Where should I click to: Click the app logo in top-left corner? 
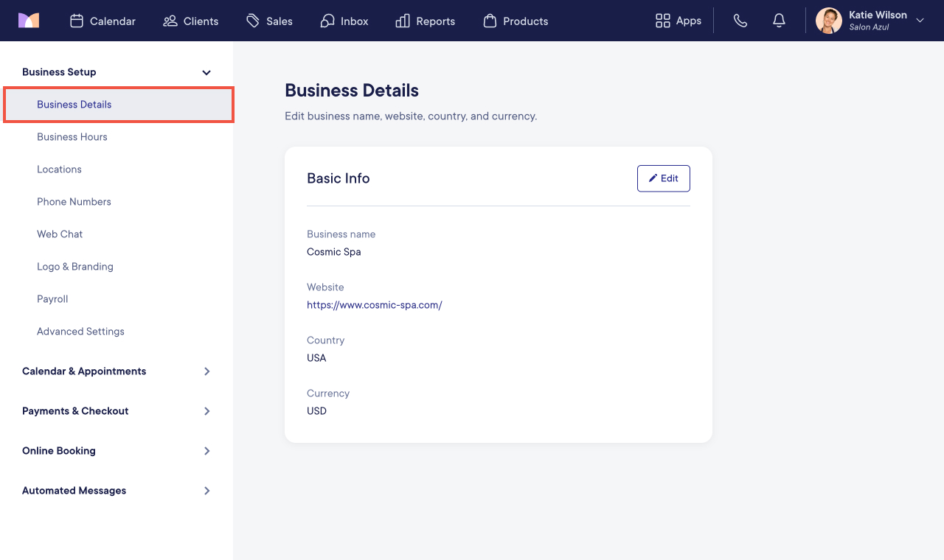pos(29,21)
